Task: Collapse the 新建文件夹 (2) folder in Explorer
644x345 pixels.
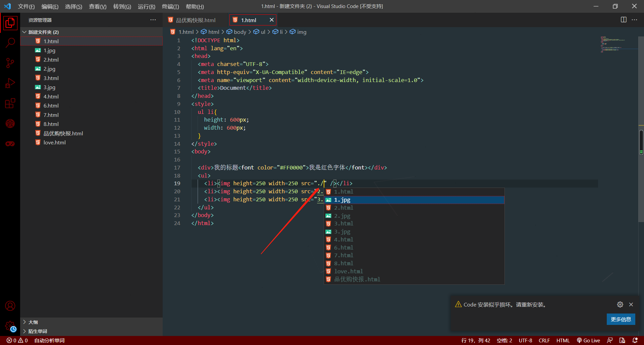Action: click(24, 32)
